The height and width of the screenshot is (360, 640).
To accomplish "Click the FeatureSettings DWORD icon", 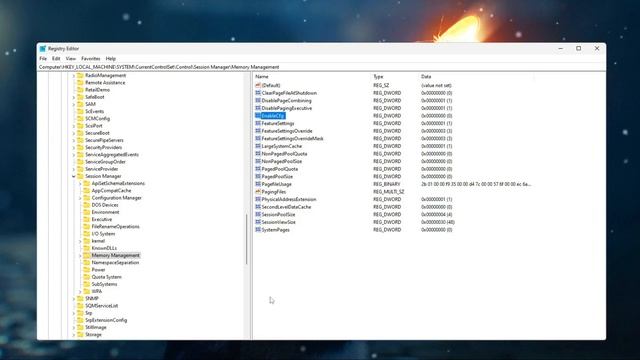I will [258, 123].
